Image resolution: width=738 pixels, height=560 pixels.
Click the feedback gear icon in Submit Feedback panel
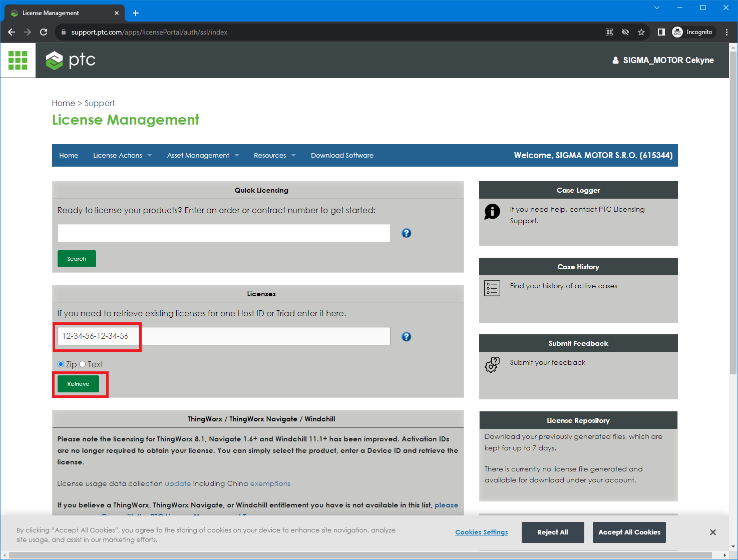click(x=492, y=364)
